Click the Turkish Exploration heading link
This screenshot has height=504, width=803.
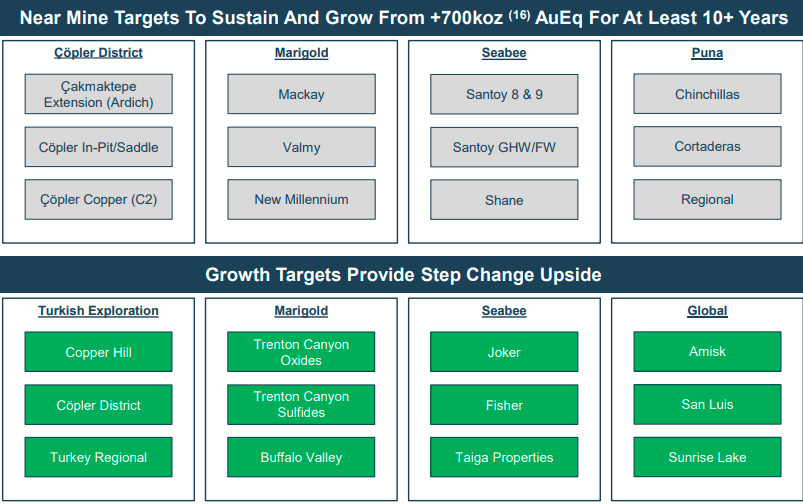point(98,311)
